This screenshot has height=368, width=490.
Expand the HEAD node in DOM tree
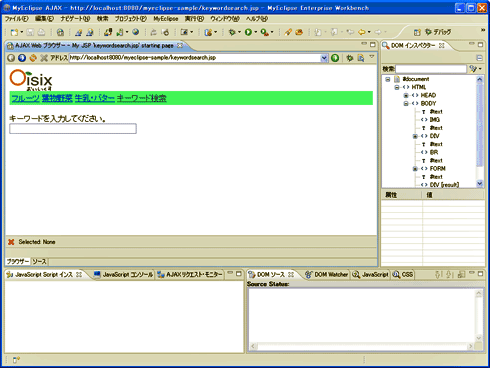click(406, 95)
